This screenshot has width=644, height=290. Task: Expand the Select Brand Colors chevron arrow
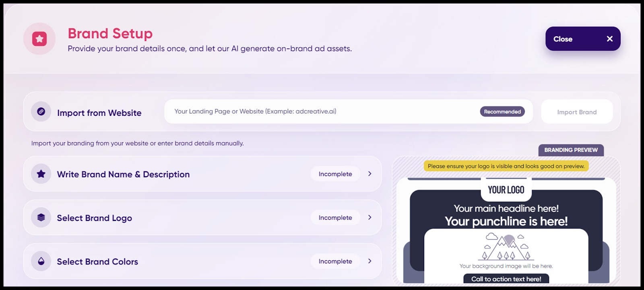pos(369,261)
